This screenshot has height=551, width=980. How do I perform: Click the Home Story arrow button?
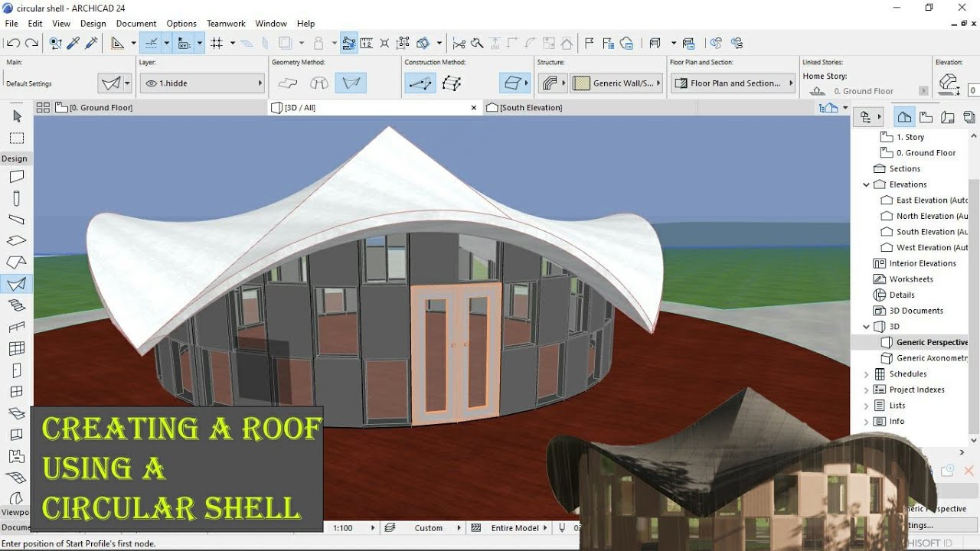pos(923,91)
